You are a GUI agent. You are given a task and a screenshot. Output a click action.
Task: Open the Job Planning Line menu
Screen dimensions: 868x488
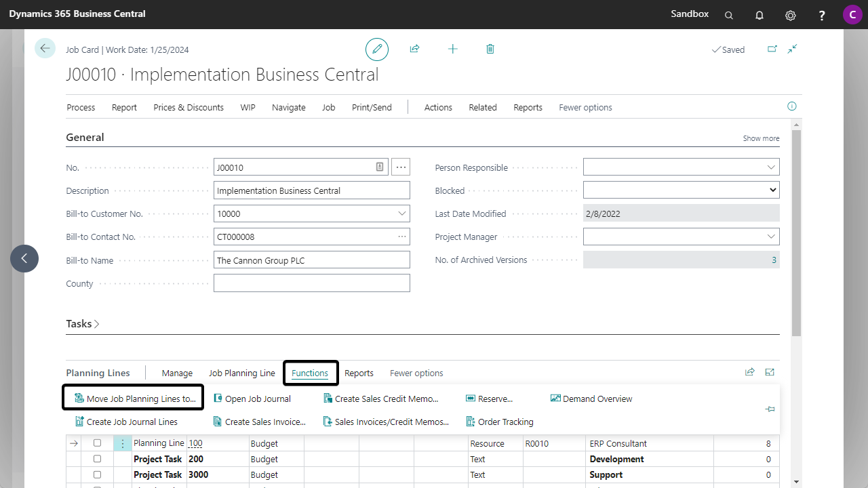241,373
